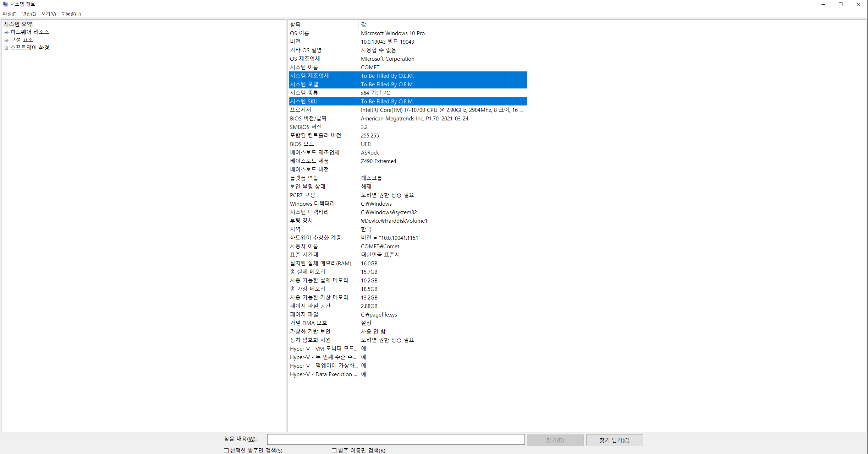Select the 플랫폼 역할 row

tap(408, 178)
